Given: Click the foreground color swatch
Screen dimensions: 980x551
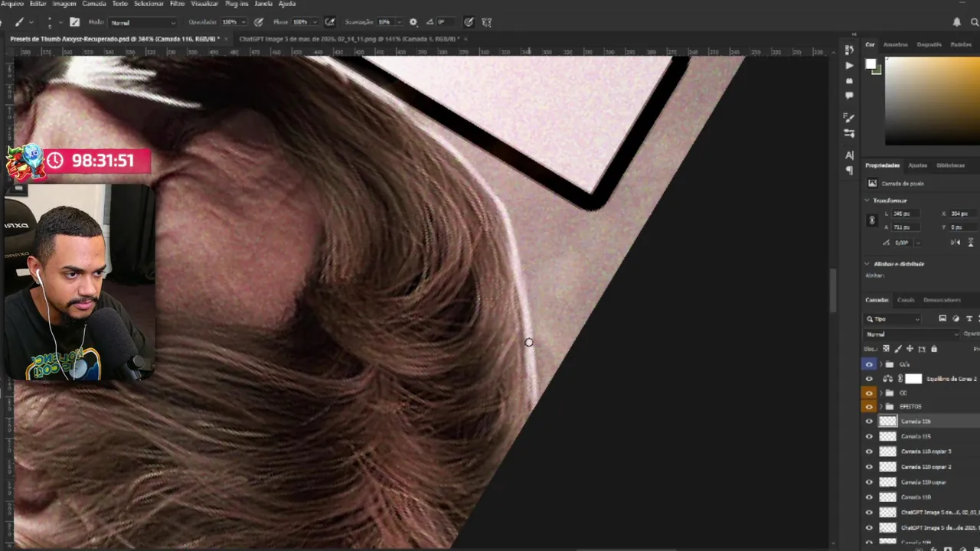Looking at the screenshot, I should pos(871,64).
